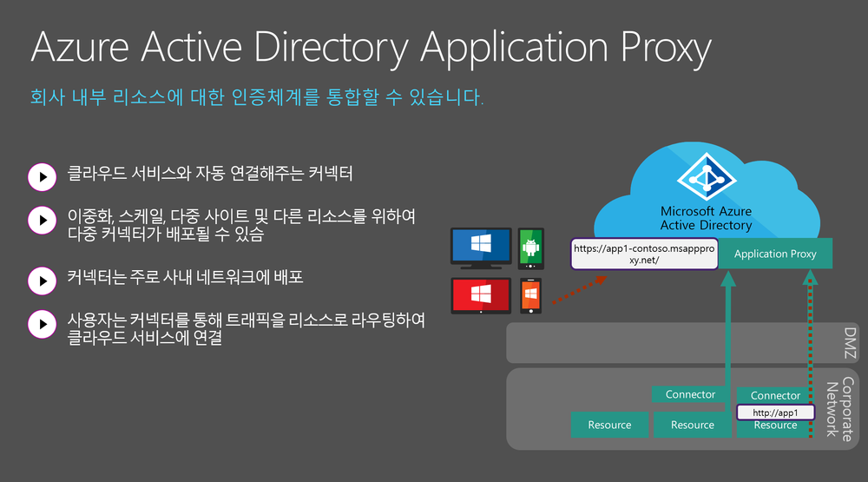Click the http://app1 address box
Screen dimensions: 868x482
pos(774,412)
